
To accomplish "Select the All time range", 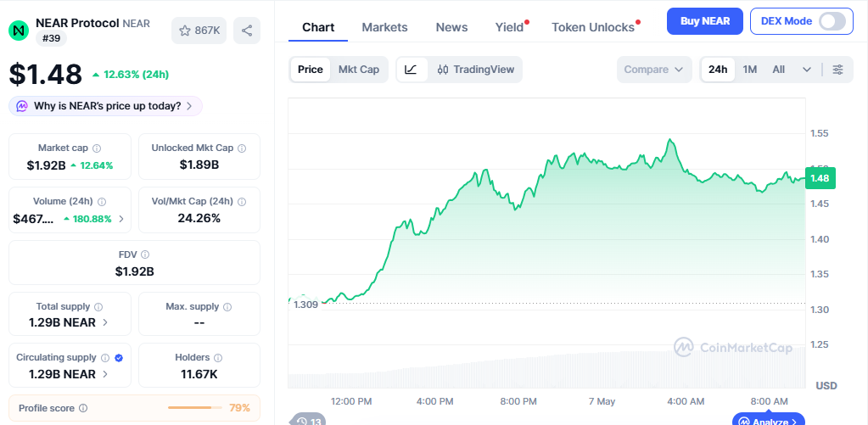I will 778,70.
